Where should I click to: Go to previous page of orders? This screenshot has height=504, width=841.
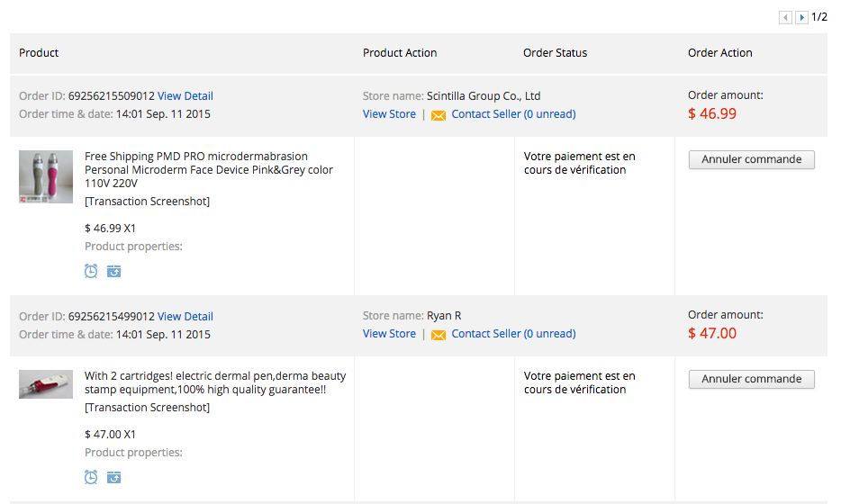[x=785, y=17]
